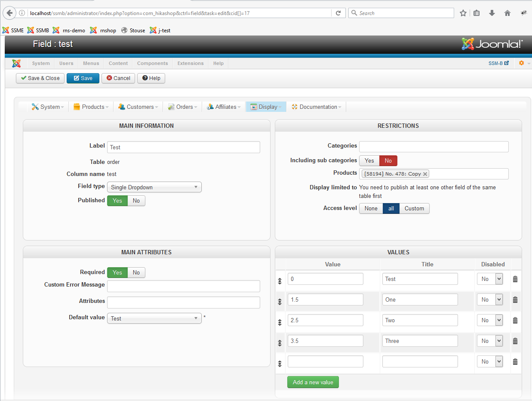The width and height of the screenshot is (532, 401).
Task: Open Disabled dropdown for the Three row
Action: 490,341
